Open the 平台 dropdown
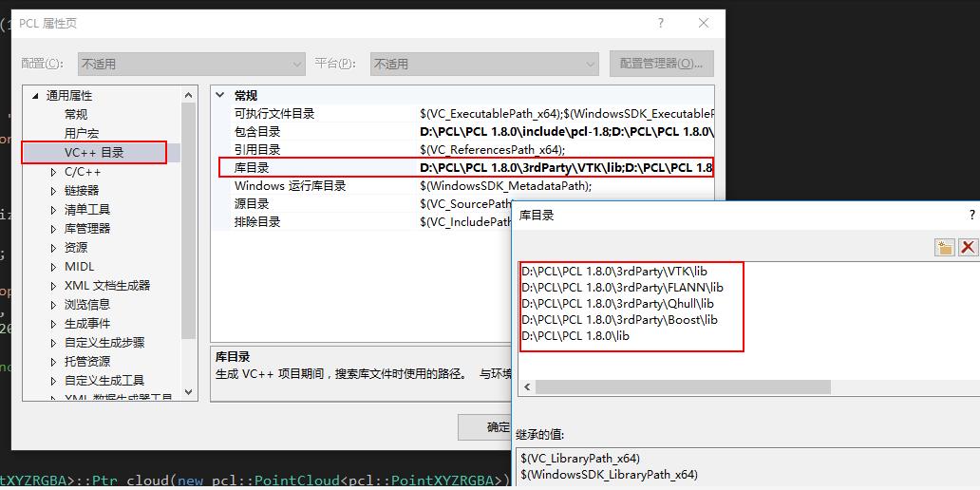Viewport: 980px width, 490px height. pyautogui.click(x=484, y=64)
